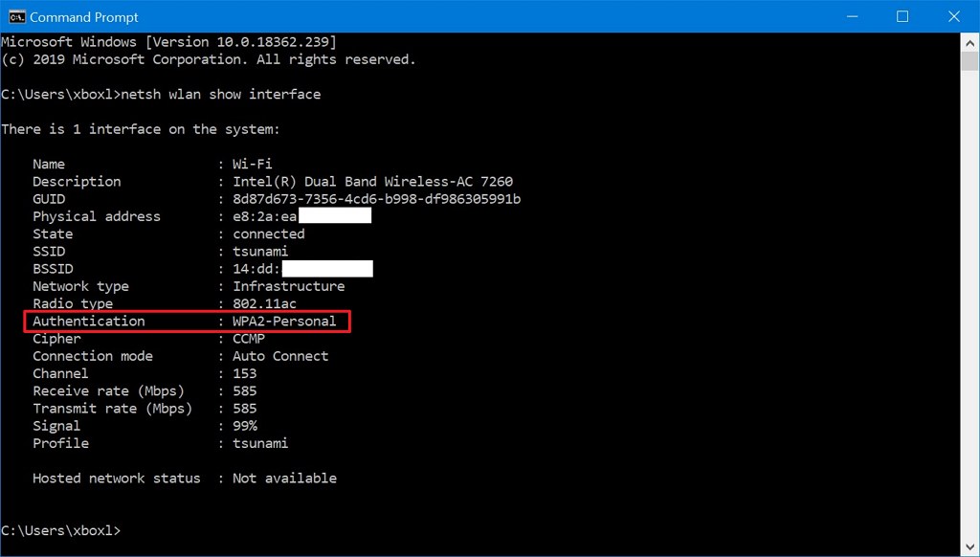The width and height of the screenshot is (980, 557).
Task: Select the highlighted WPA2-Personal authentication value
Action: 284,321
